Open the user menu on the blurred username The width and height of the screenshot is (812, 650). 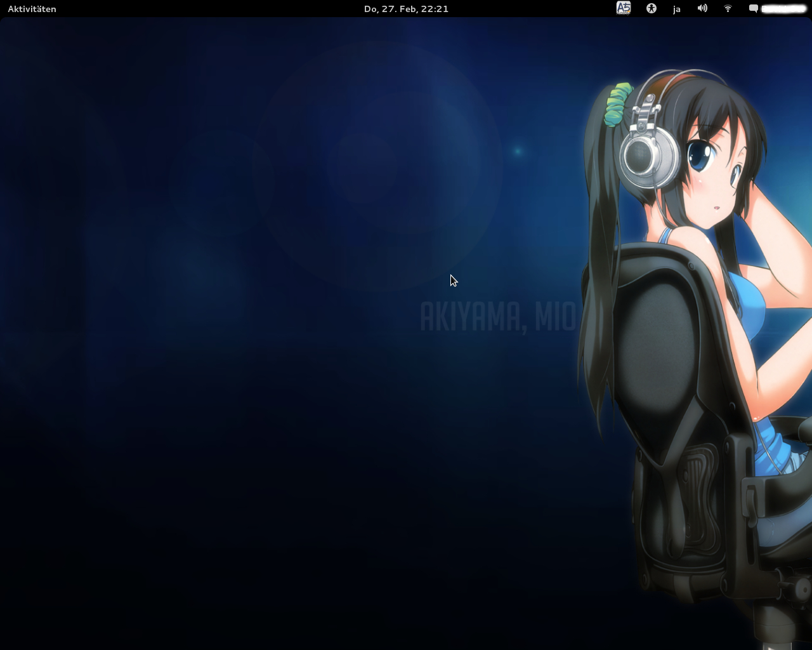[783, 9]
